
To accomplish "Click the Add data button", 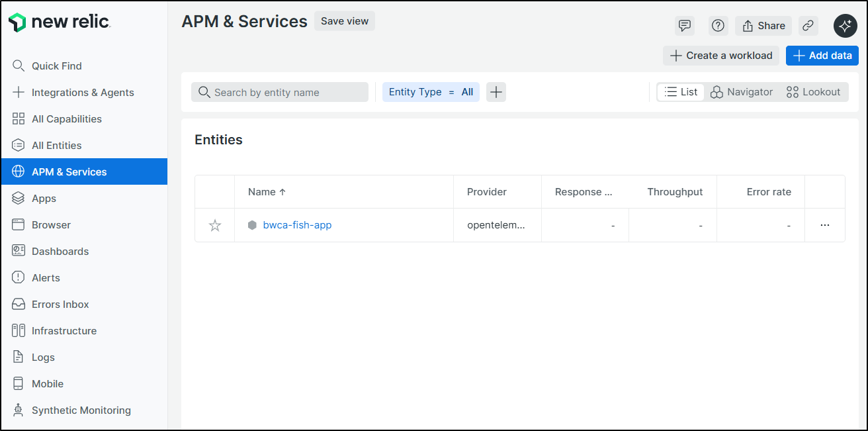I will click(822, 56).
